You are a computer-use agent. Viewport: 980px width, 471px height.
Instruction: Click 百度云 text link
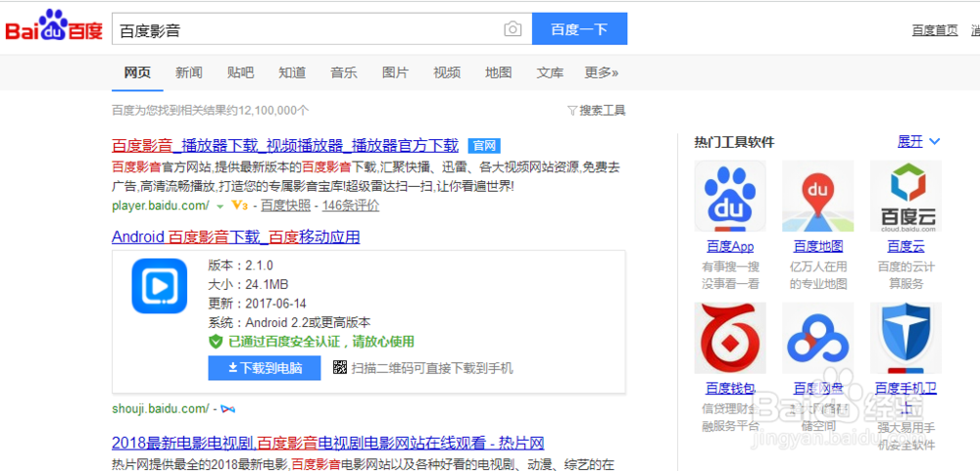click(906, 246)
